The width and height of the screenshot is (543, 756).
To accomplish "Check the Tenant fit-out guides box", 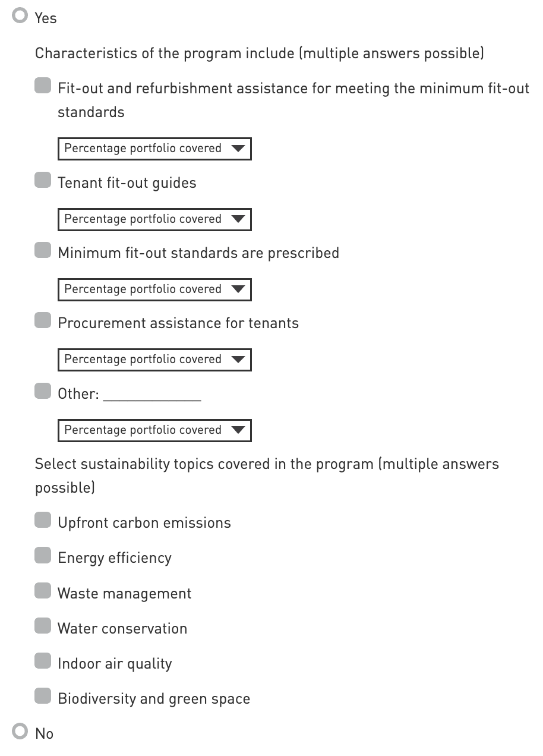I will (x=43, y=181).
